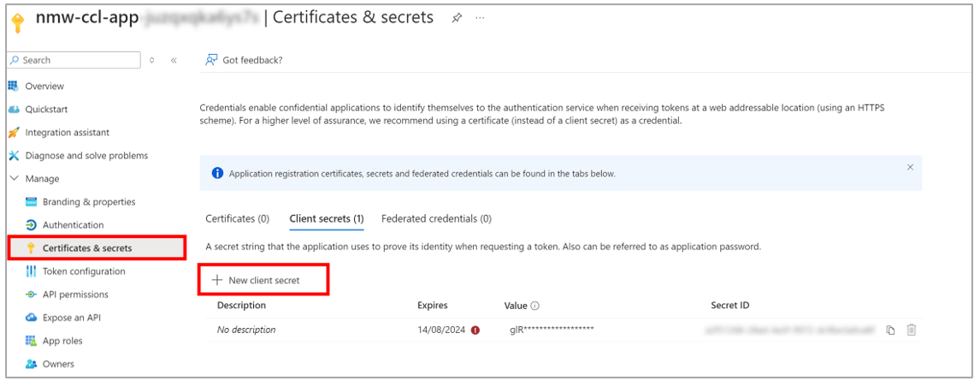
Task: Add a New client secret
Action: 257,280
